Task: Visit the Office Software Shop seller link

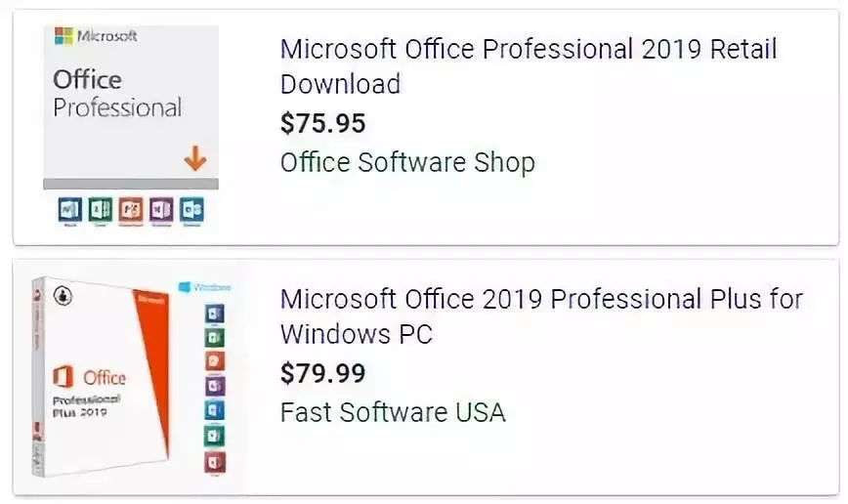Action: [406, 161]
